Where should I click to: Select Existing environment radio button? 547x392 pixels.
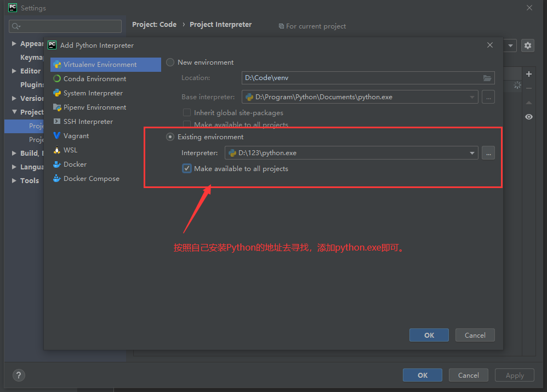[170, 137]
